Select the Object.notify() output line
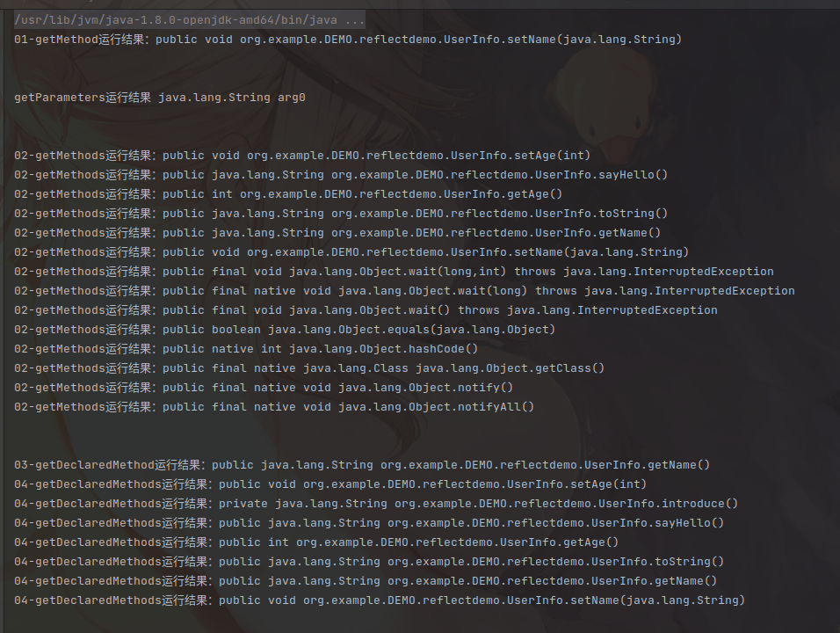Screen dimensions: 840x633 pyautogui.click(x=264, y=387)
